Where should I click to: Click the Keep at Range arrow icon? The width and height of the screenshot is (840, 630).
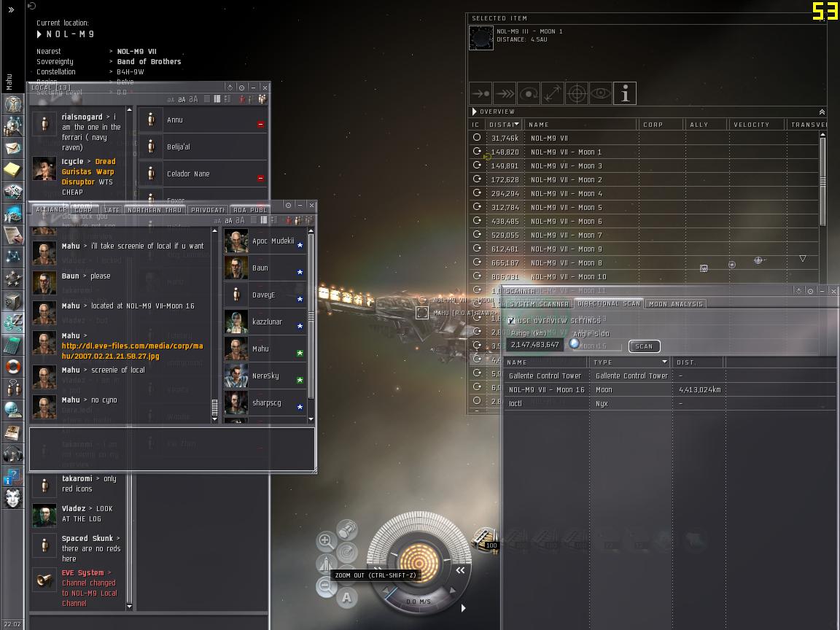point(552,93)
